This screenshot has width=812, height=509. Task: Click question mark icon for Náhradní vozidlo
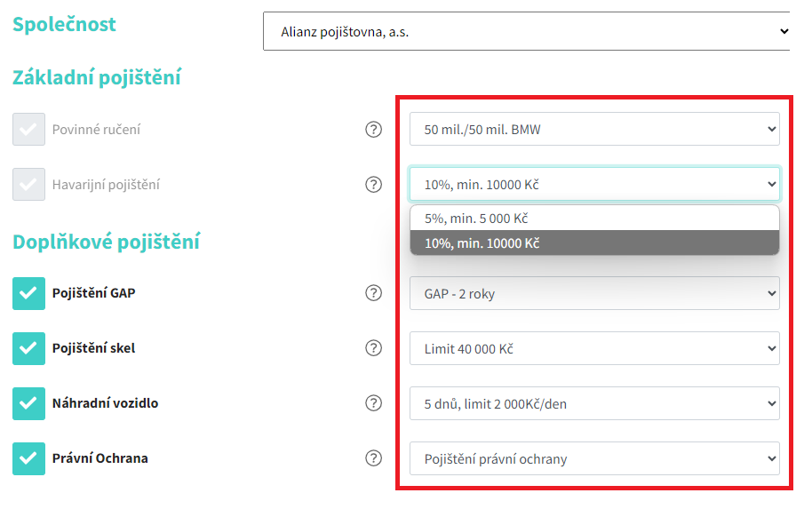[x=373, y=403]
